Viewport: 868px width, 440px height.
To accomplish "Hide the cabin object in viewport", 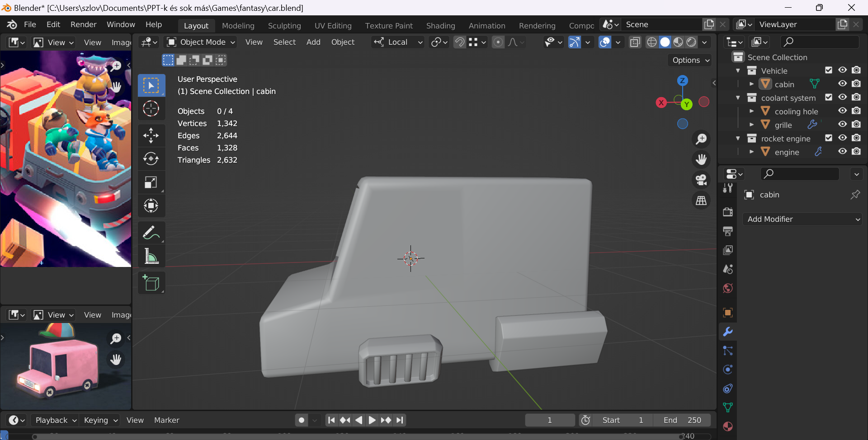I will [x=843, y=84].
